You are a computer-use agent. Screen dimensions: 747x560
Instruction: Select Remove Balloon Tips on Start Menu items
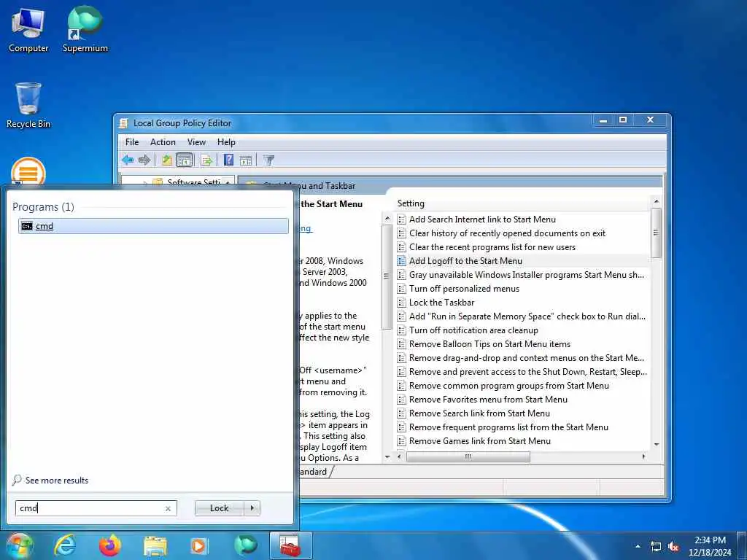tap(489, 344)
